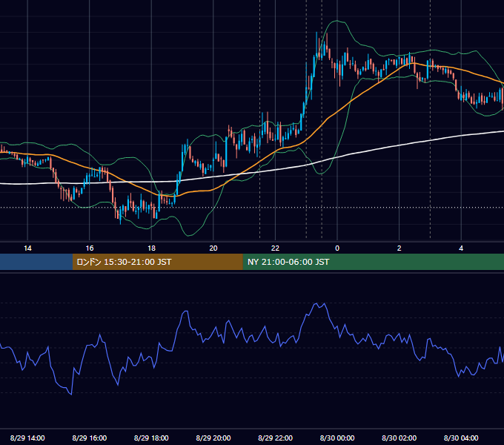The height and width of the screenshot is (445, 504).
Task: Click the highest candlestick wick before midnight
Action: (316, 37)
